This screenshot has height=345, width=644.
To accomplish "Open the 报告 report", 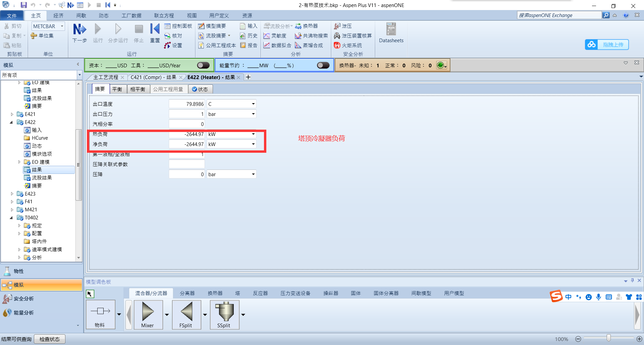I will coord(249,45).
